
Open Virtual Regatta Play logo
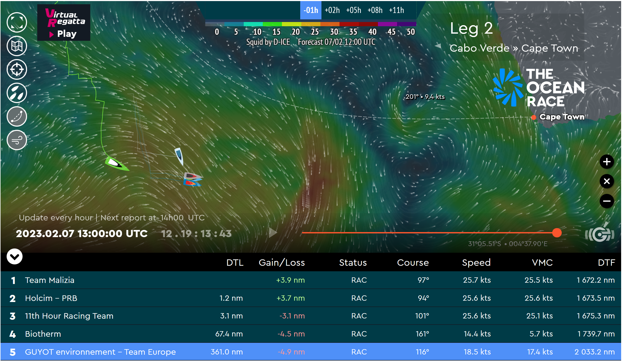pyautogui.click(x=64, y=23)
